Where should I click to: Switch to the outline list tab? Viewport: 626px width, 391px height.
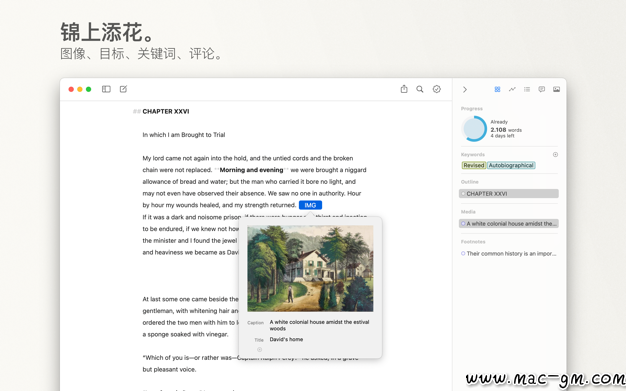point(527,89)
